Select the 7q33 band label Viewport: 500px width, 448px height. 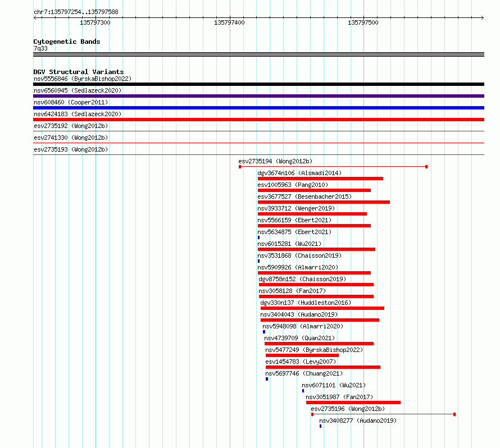pyautogui.click(x=40, y=48)
